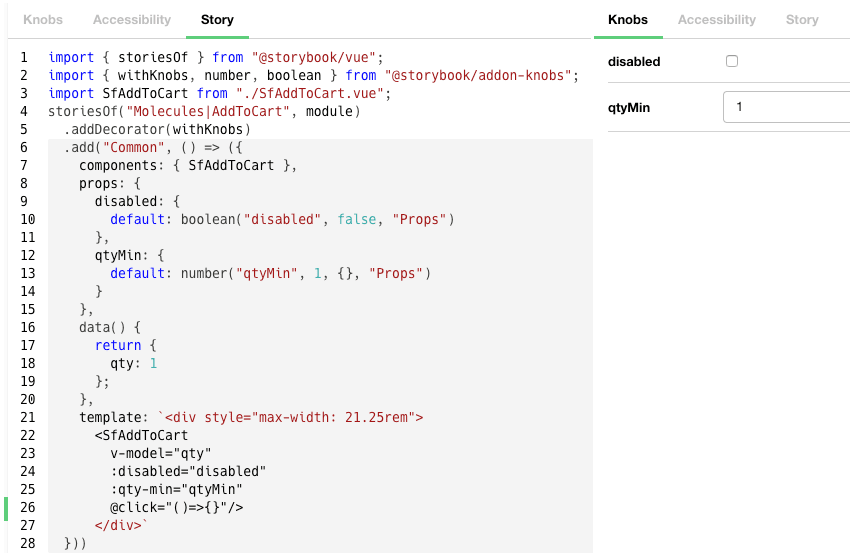Click the 'props: {' code line
The width and height of the screenshot is (855, 556).
pos(110,183)
